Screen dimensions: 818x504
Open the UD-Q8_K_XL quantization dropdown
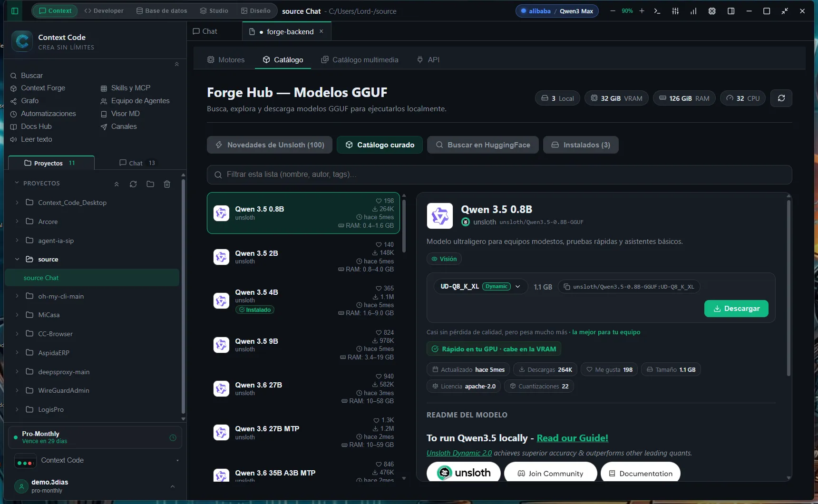481,287
